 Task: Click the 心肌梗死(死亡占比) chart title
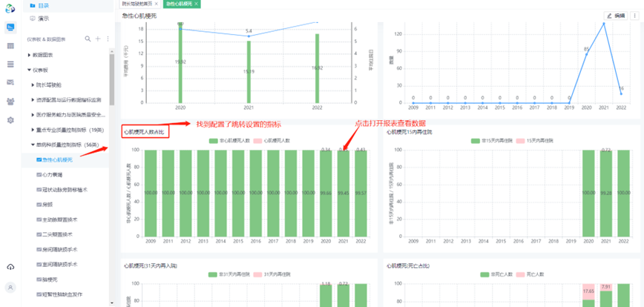click(408, 266)
